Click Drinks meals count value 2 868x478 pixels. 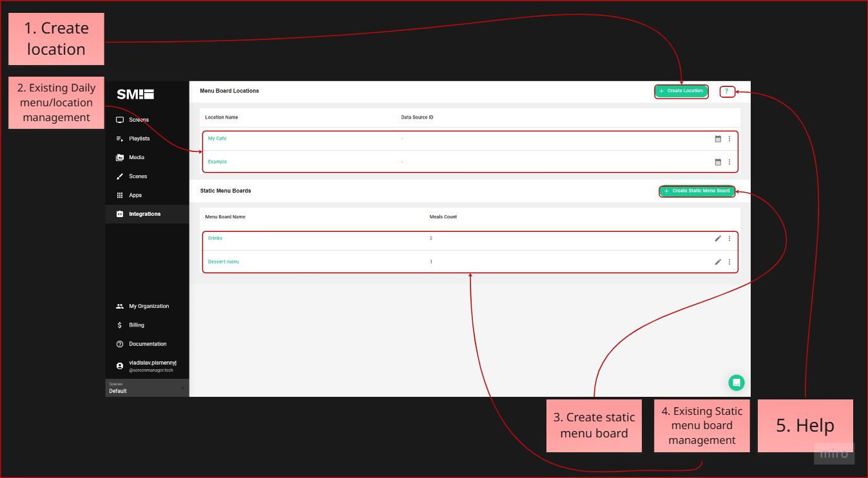click(x=431, y=238)
